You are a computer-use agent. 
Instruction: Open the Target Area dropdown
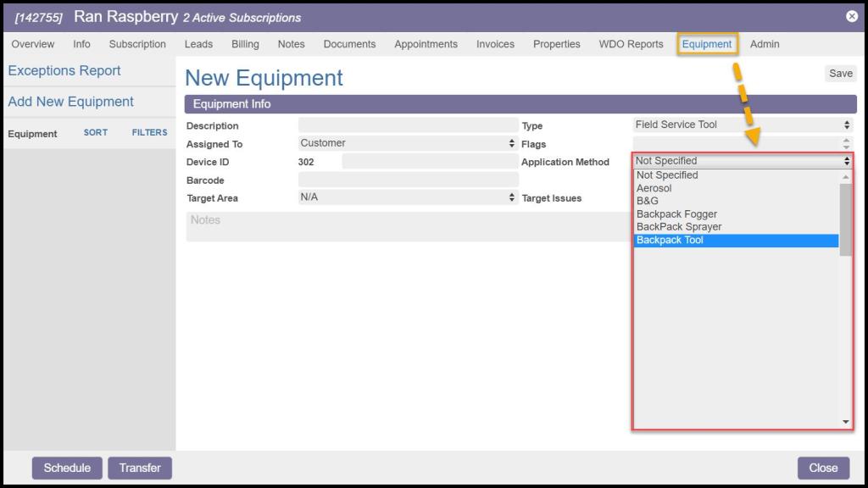[407, 197]
